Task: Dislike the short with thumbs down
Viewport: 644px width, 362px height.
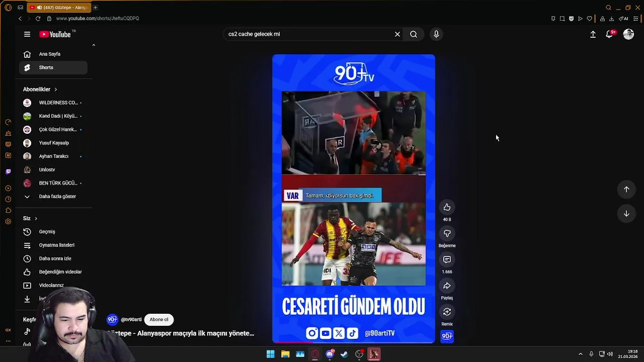Action: [447, 233]
